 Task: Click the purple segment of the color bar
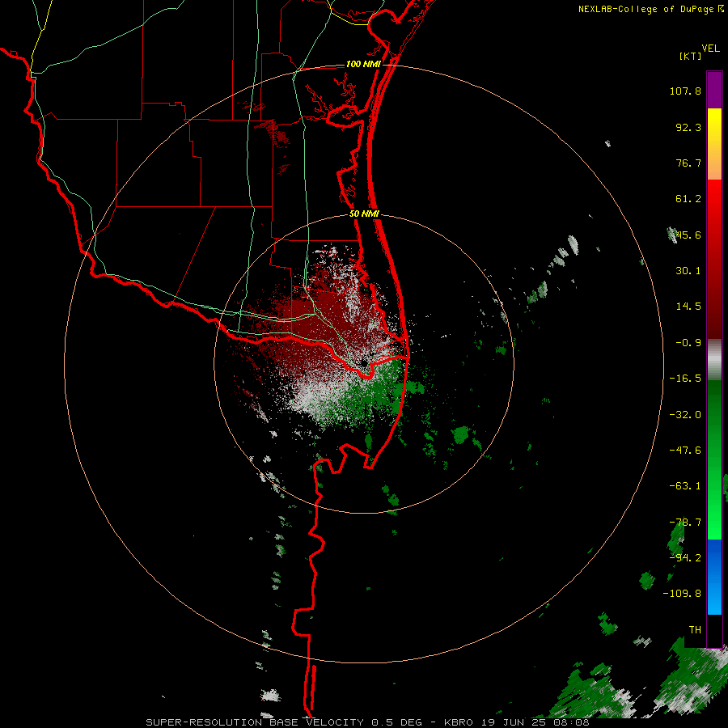coord(714,90)
